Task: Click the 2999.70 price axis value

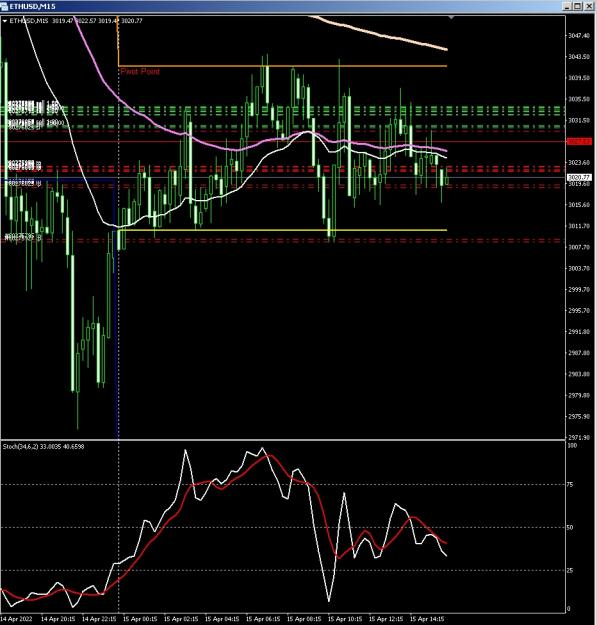Action: [x=579, y=289]
